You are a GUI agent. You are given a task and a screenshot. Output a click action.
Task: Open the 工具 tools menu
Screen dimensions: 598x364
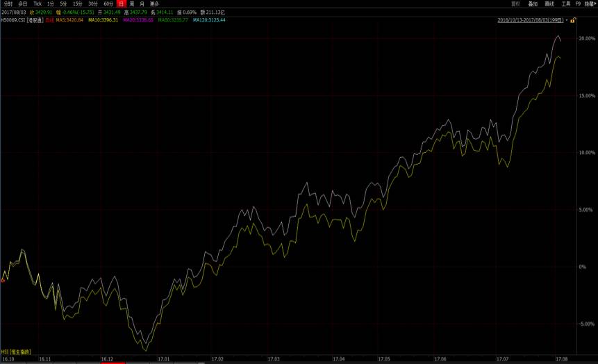pos(565,3)
